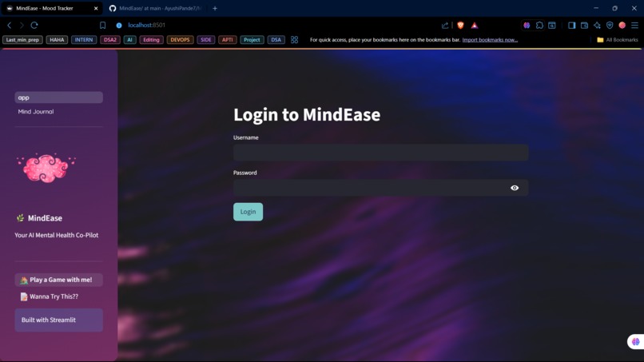Go forward using the browser forward arrow
Image resolution: width=644 pixels, height=362 pixels.
22,25
